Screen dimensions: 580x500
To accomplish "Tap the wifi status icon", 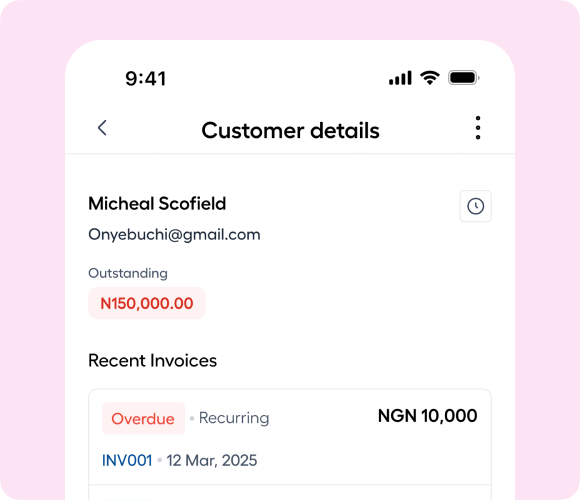I will [x=429, y=78].
